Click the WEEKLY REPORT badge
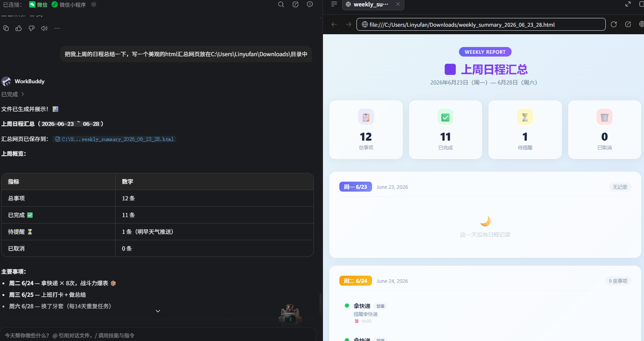Viewport: 644px width, 341px height. (485, 52)
